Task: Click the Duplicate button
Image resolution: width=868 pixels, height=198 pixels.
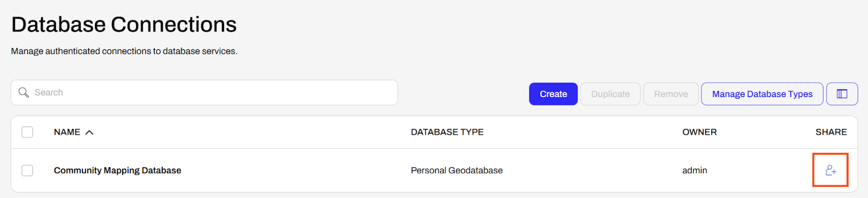Action: pyautogui.click(x=610, y=94)
